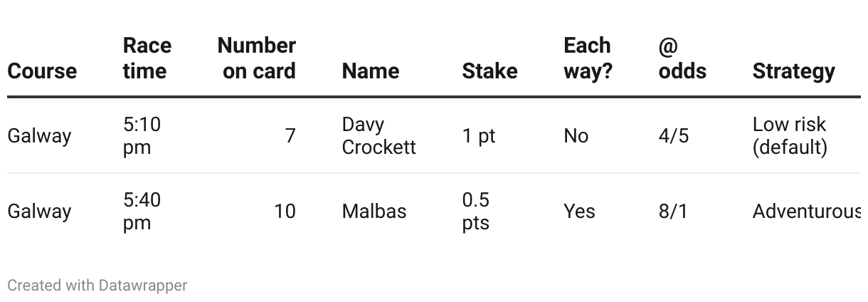Click the Course column header

(42, 71)
